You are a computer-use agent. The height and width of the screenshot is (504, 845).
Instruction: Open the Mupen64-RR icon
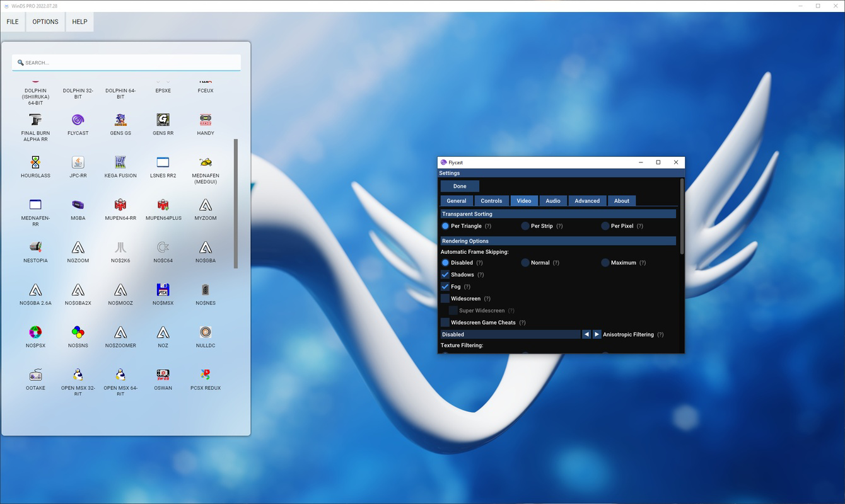(x=120, y=205)
